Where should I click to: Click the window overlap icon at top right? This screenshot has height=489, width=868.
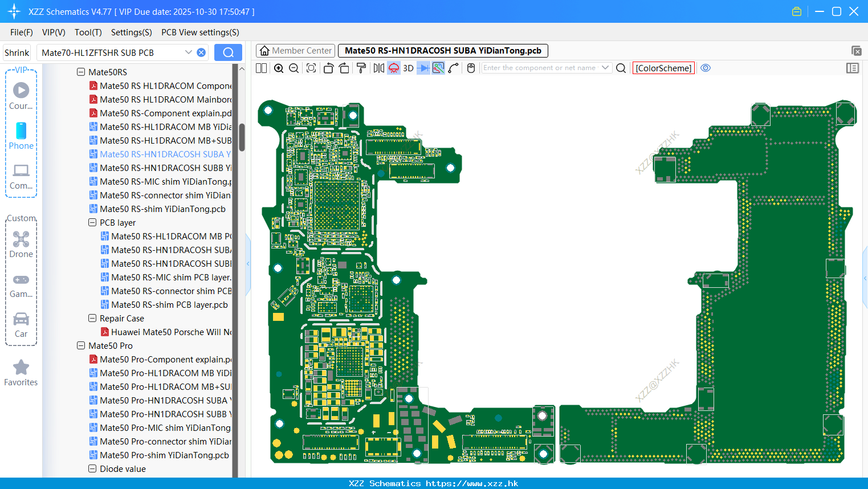(857, 51)
